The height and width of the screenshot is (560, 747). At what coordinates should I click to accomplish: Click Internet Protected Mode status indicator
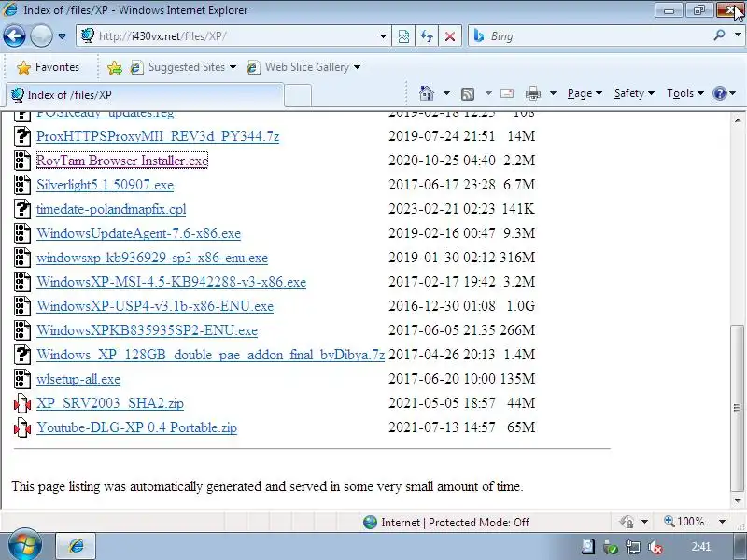click(x=446, y=523)
